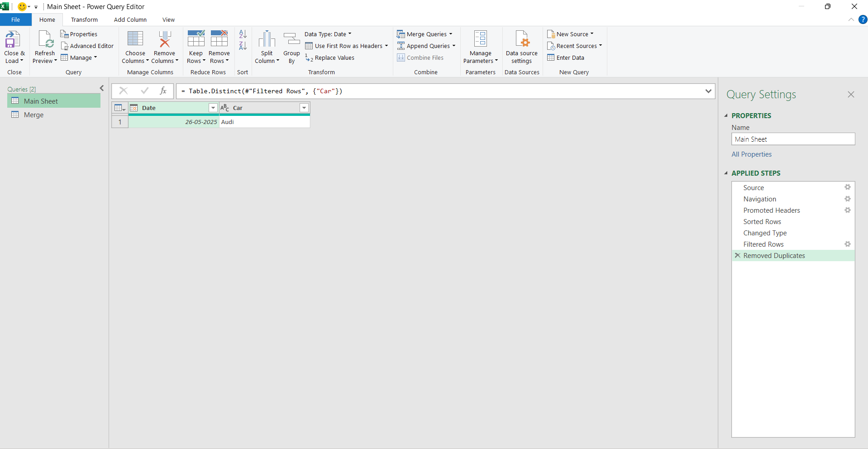Select the Main Sheet query
This screenshot has height=449, width=868.
tap(54, 101)
